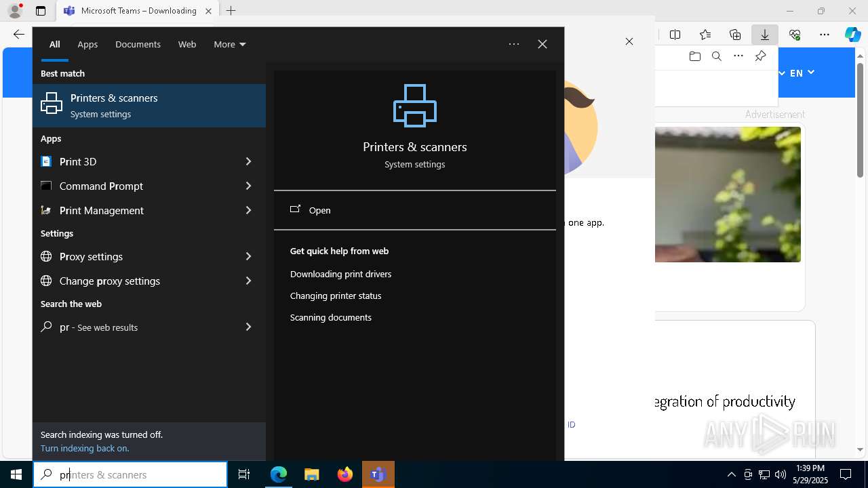Screen dimensions: 868x488
Task: Open Edge Favorites star icon
Action: (705, 35)
